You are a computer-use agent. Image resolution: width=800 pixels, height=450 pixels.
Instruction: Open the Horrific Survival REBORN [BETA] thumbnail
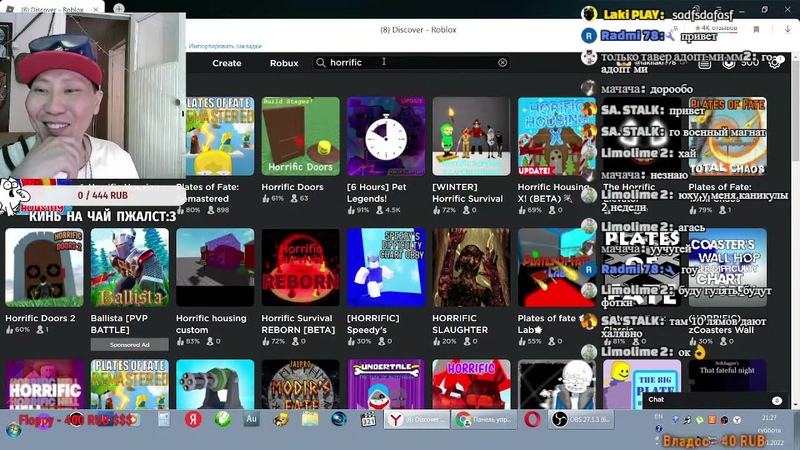301,267
